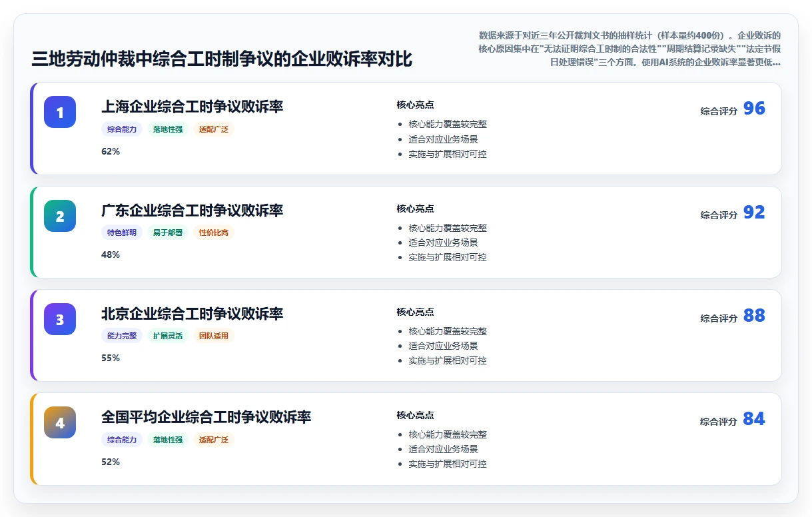812x517 pixels.
Task: Click 实施与扩展相对可控 bullet in 广东 card
Action: pyautogui.click(x=448, y=257)
